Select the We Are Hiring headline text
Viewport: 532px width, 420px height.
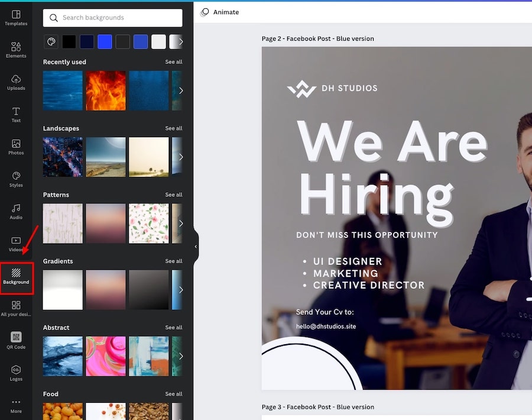point(392,173)
